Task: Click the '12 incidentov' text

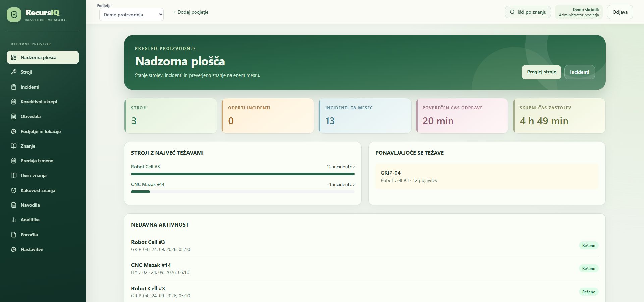Action: point(340,167)
